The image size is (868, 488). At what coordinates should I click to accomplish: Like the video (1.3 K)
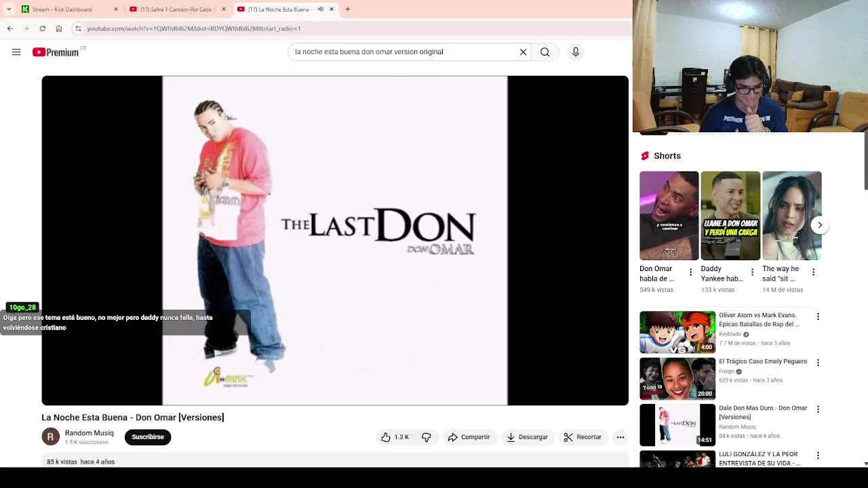(x=395, y=437)
